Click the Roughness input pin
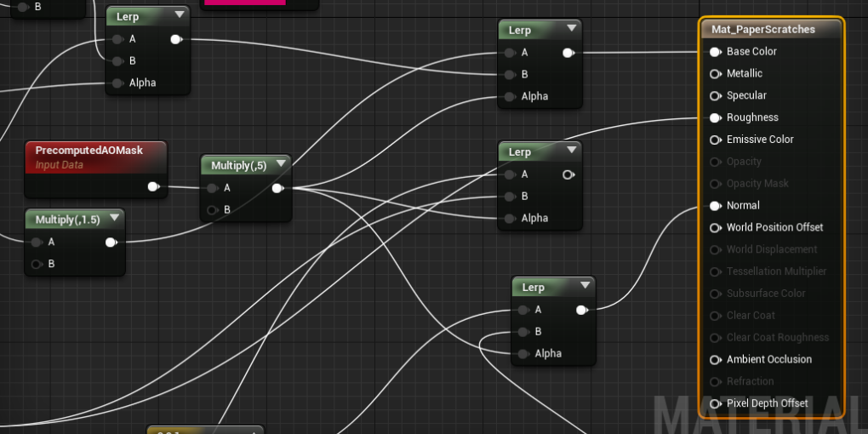This screenshot has width=868, height=434. point(715,118)
